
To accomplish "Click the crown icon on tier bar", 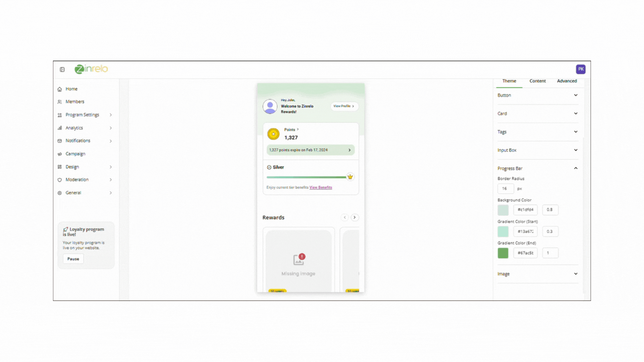I will coord(350,177).
